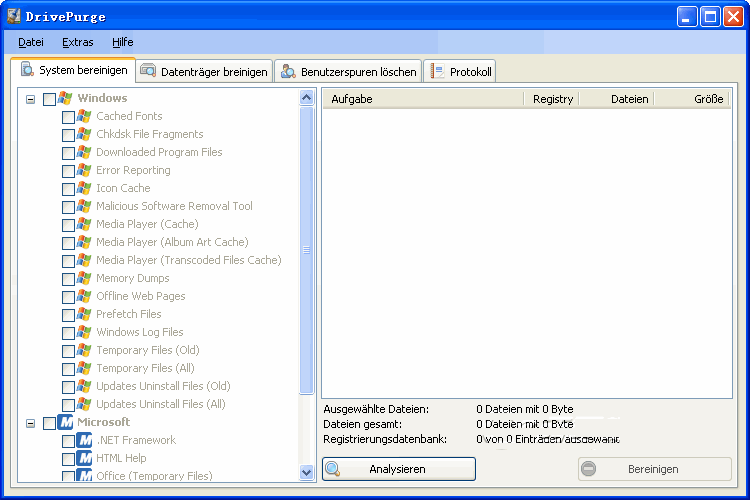Click magnifier icon on Analysieren button

(x=332, y=469)
